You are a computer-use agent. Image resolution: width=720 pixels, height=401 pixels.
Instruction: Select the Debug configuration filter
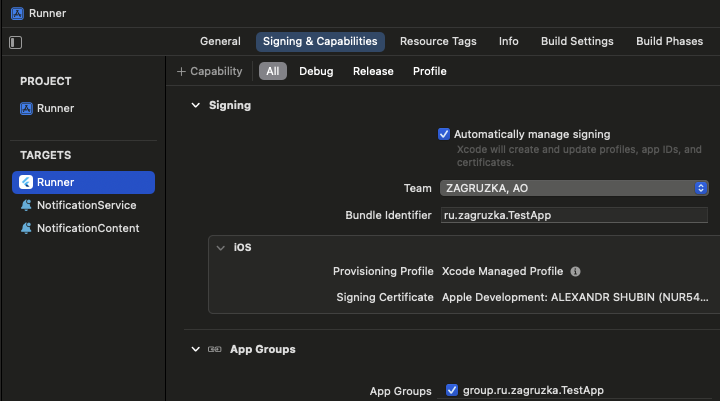[x=316, y=71]
